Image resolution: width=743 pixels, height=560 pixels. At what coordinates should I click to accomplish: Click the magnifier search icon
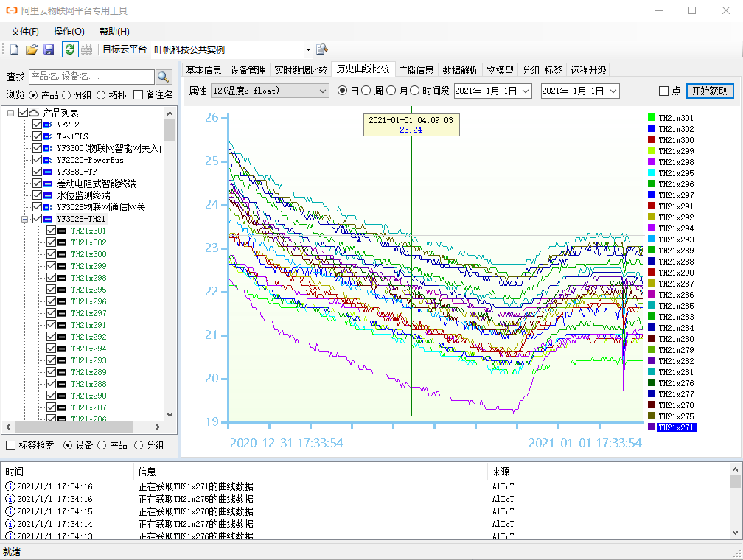click(x=164, y=77)
